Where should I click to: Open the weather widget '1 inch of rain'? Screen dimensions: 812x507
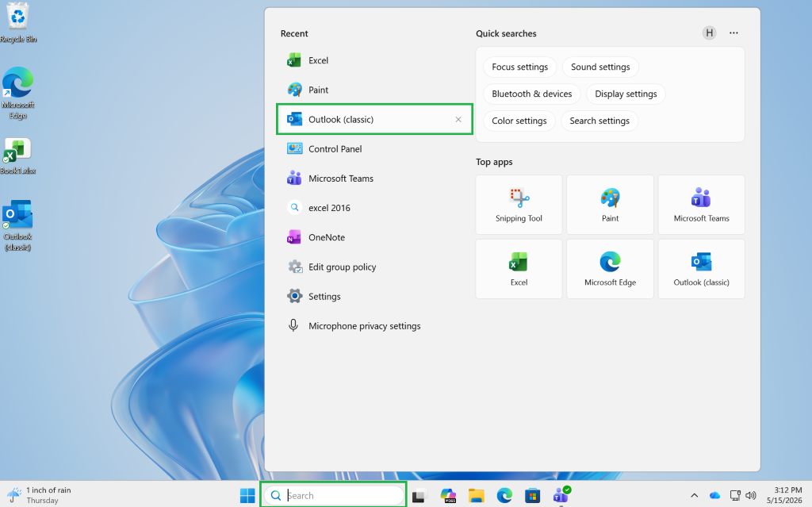coord(40,495)
